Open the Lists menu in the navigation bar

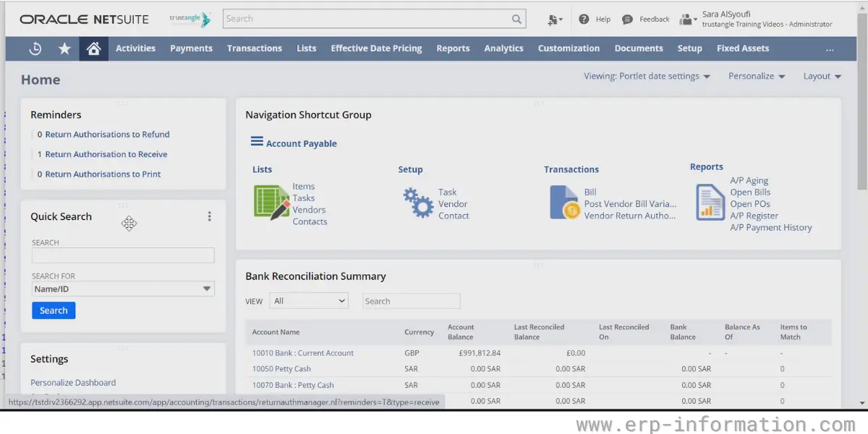coord(307,48)
